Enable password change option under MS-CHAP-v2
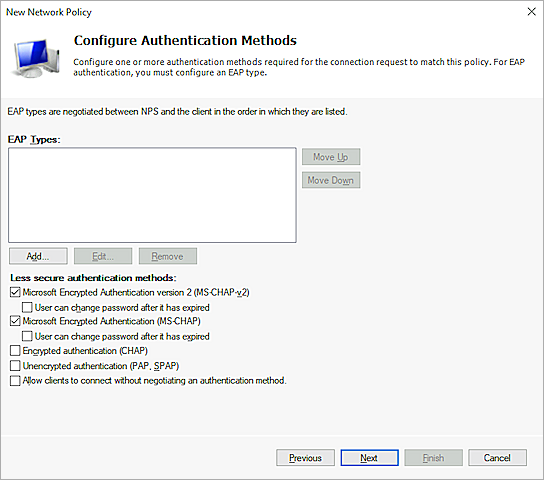Viewport: 544px width, 480px height. 27,307
